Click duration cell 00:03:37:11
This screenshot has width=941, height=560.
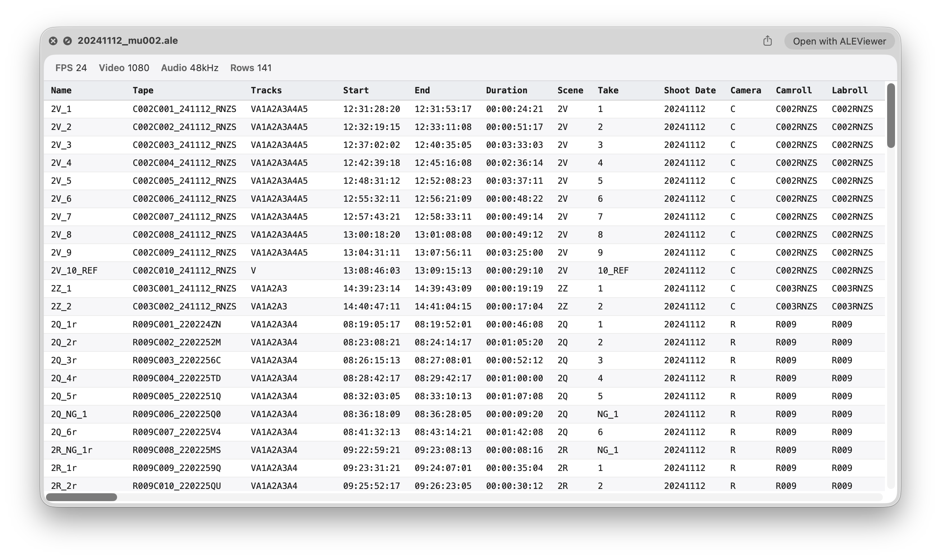pos(514,181)
